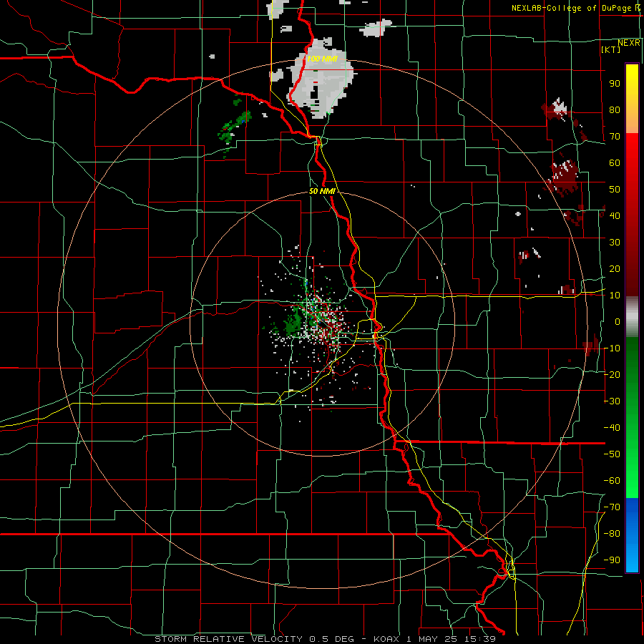Click the [KT] units label

(x=611, y=49)
